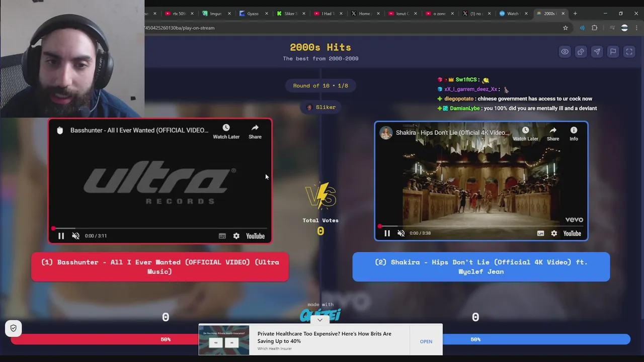Close the Gyazo tab
This screenshot has height=362, width=644.
pyautogui.click(x=266, y=14)
